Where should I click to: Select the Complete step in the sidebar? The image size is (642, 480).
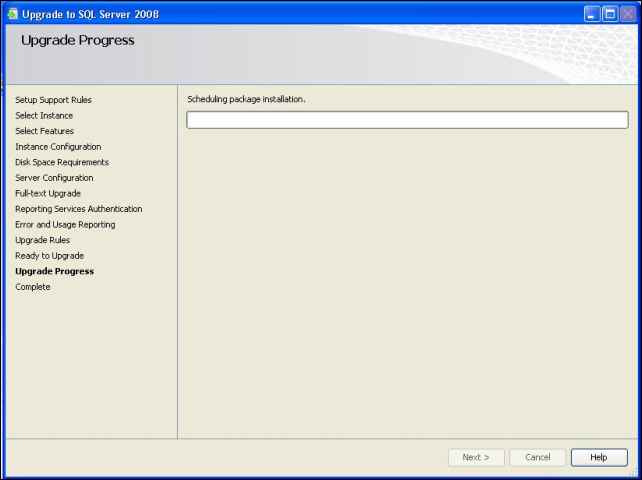pos(33,287)
